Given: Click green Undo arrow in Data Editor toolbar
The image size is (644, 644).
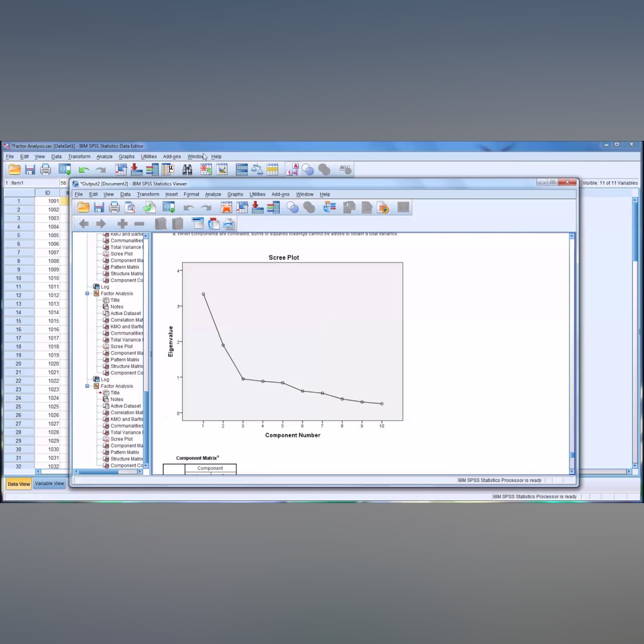Looking at the screenshot, I should coord(84,170).
